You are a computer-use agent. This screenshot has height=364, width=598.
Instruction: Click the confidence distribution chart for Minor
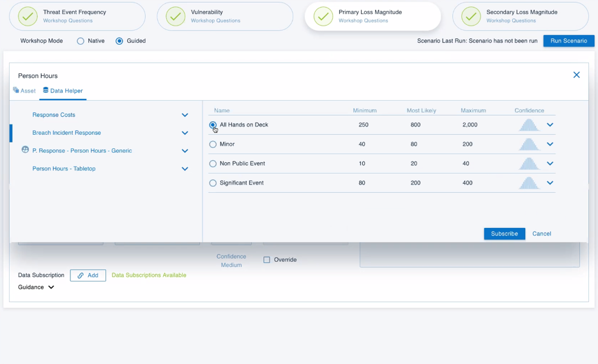529,144
